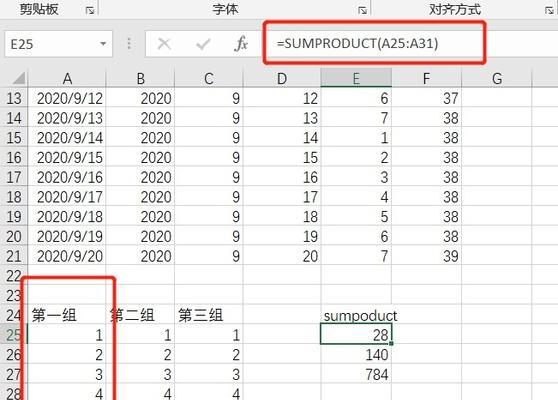Open the Clipboard group dialog launcher
This screenshot has width=558, height=400.
point(90,10)
